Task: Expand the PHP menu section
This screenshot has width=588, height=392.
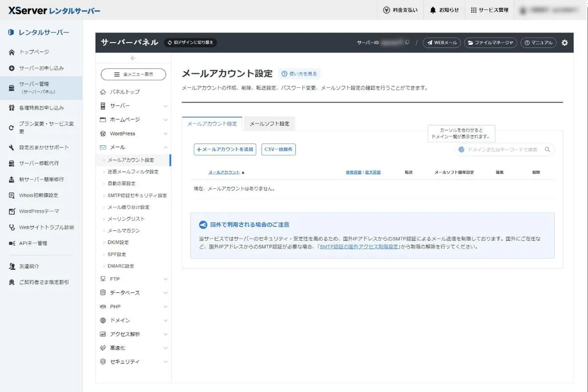Action: 133,307
